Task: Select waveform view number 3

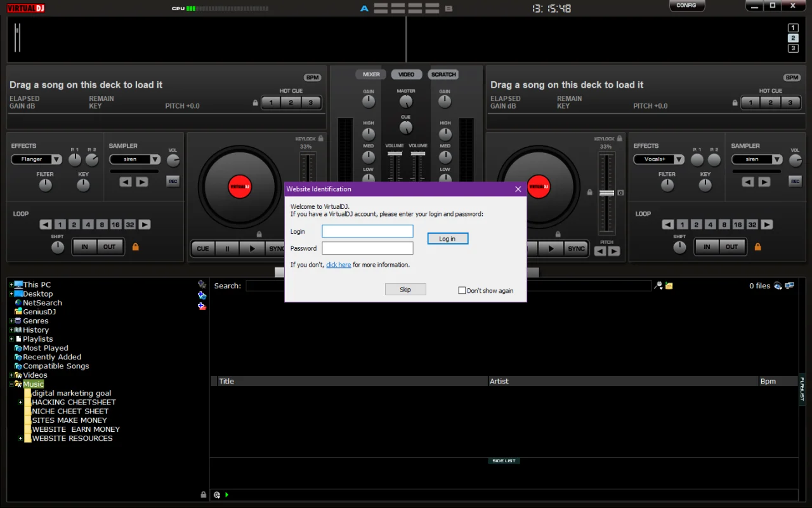Action: click(793, 48)
